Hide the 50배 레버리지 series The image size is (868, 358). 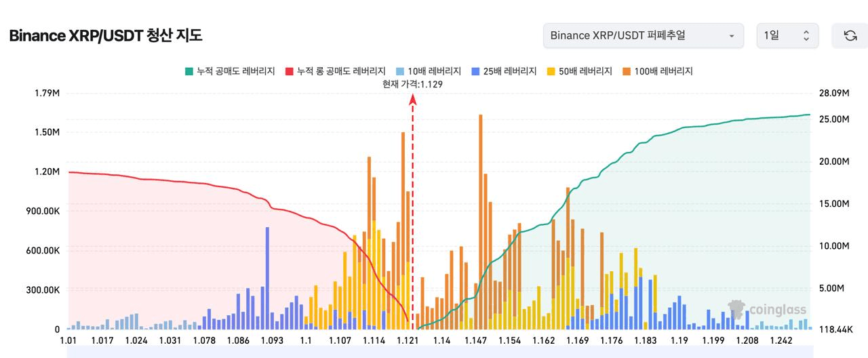click(x=580, y=71)
